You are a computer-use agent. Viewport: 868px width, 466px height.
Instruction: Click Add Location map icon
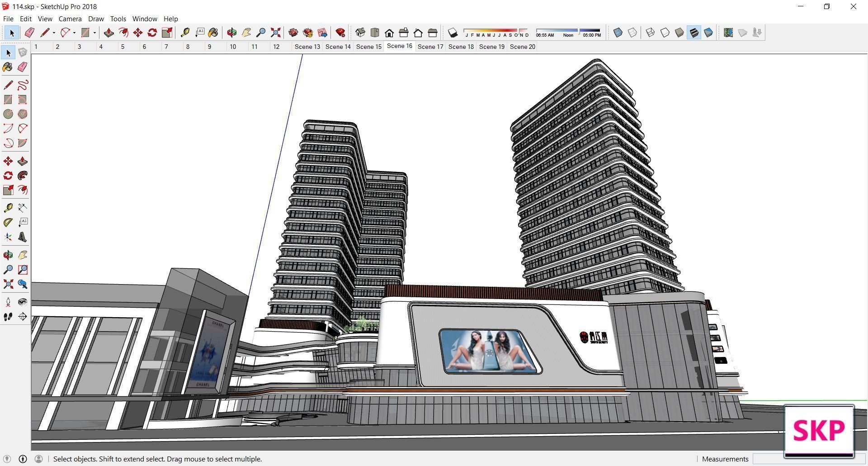click(x=728, y=33)
